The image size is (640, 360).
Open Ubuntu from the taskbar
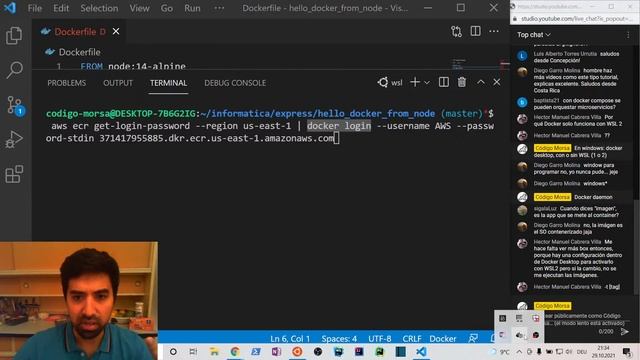coord(297,351)
